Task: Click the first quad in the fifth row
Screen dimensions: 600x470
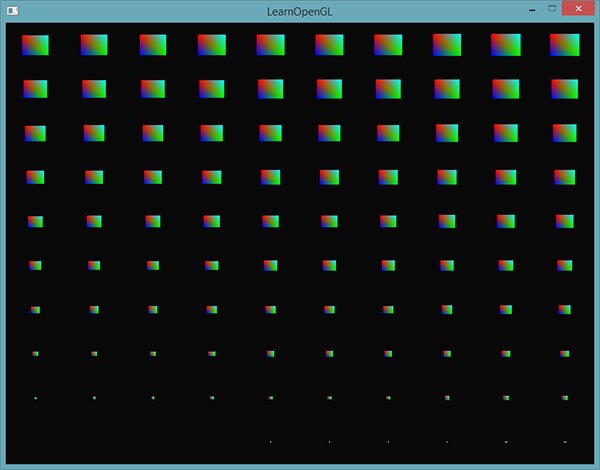Action: pos(35,221)
